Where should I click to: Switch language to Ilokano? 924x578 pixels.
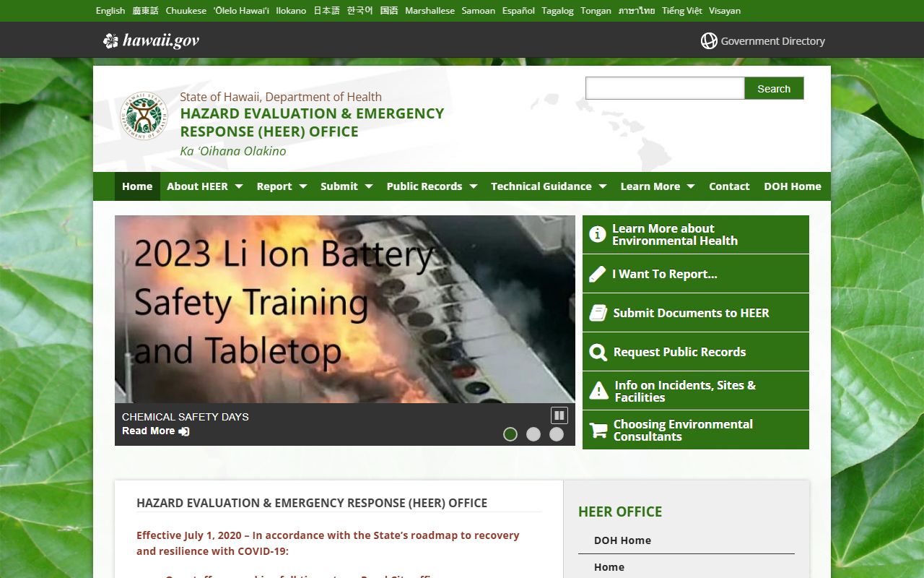pyautogui.click(x=291, y=11)
